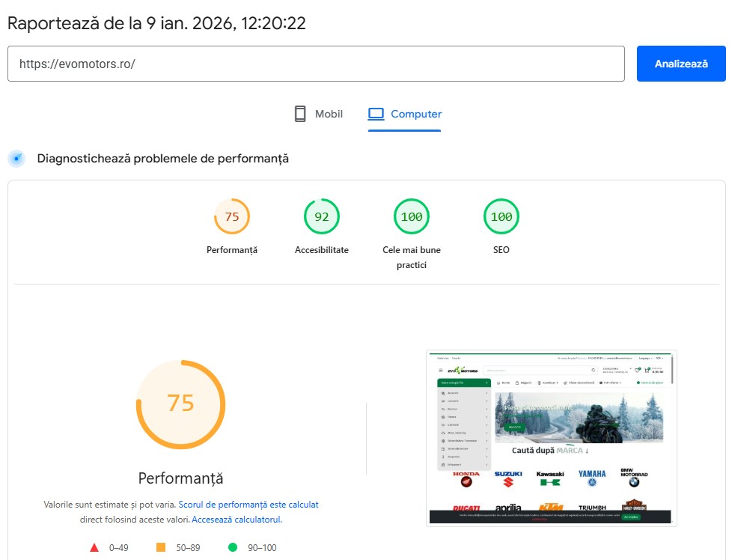Focus the URL field containing evomotors.ro
This screenshot has width=729, height=560.
tap(316, 64)
